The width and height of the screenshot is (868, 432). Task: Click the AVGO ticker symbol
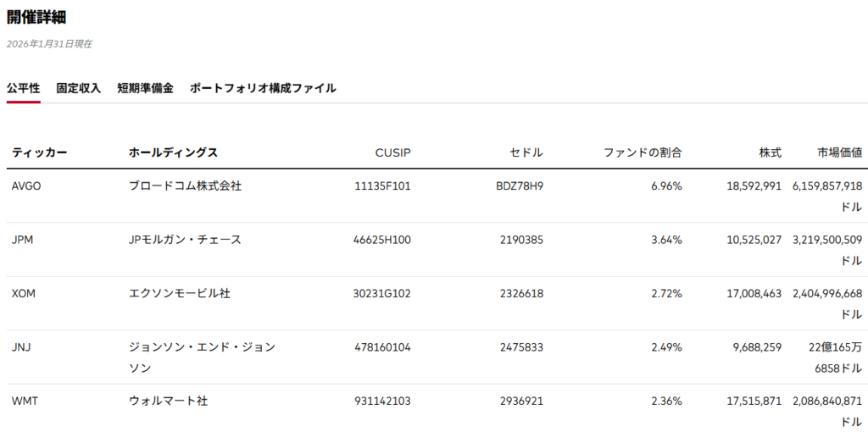click(26, 186)
